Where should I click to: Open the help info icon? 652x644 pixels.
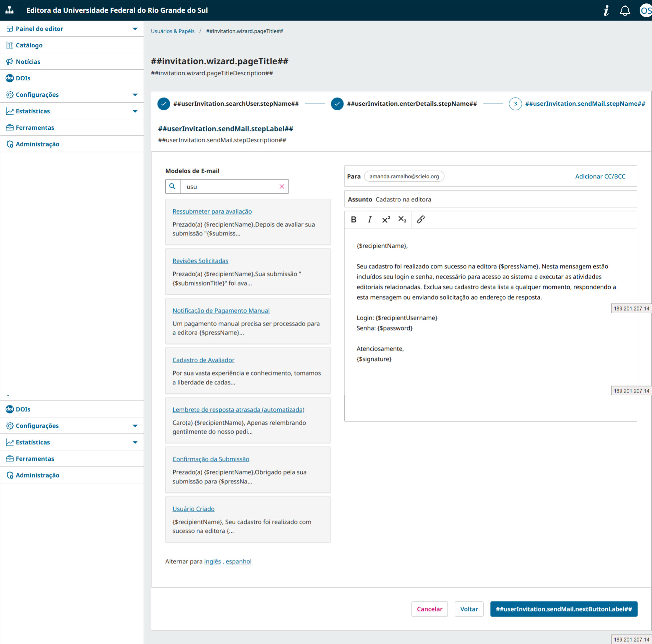point(606,10)
